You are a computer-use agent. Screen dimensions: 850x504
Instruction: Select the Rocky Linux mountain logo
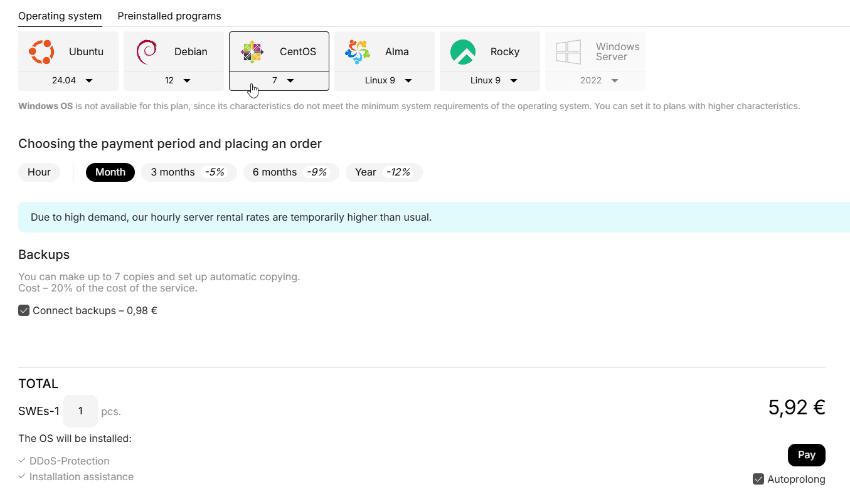463,52
